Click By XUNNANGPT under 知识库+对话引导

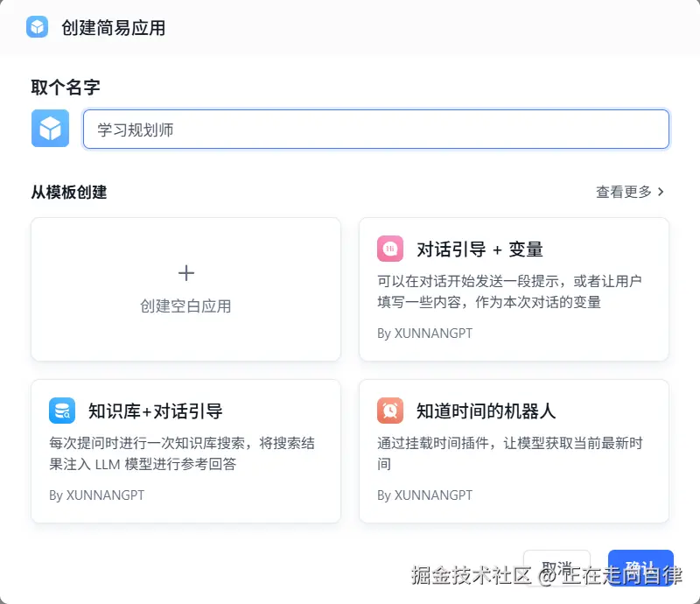coord(96,495)
